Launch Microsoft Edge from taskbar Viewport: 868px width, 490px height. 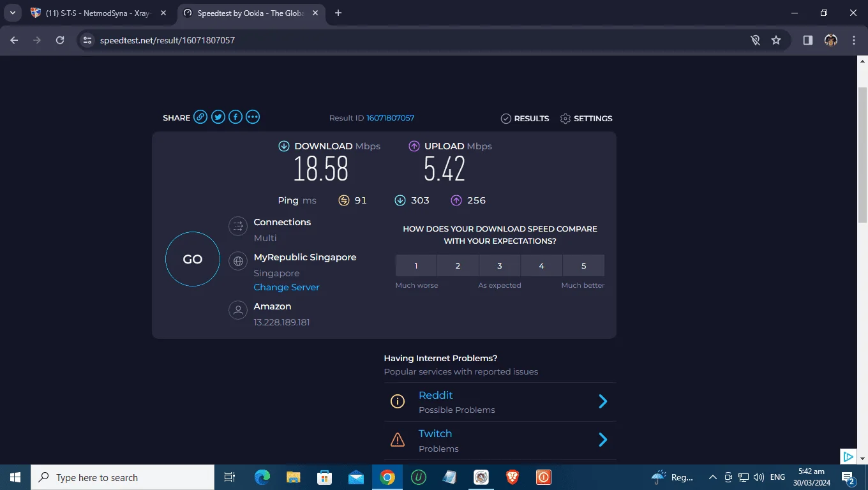click(262, 477)
